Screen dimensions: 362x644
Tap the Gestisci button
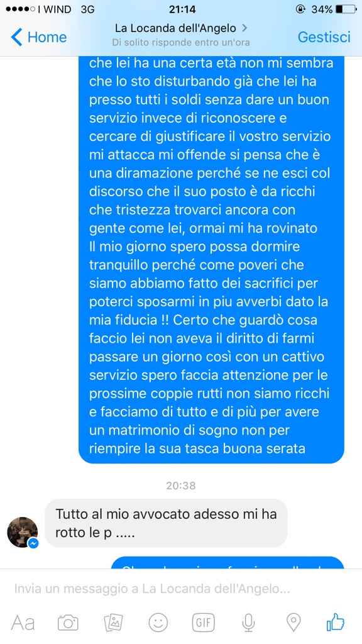324,37
